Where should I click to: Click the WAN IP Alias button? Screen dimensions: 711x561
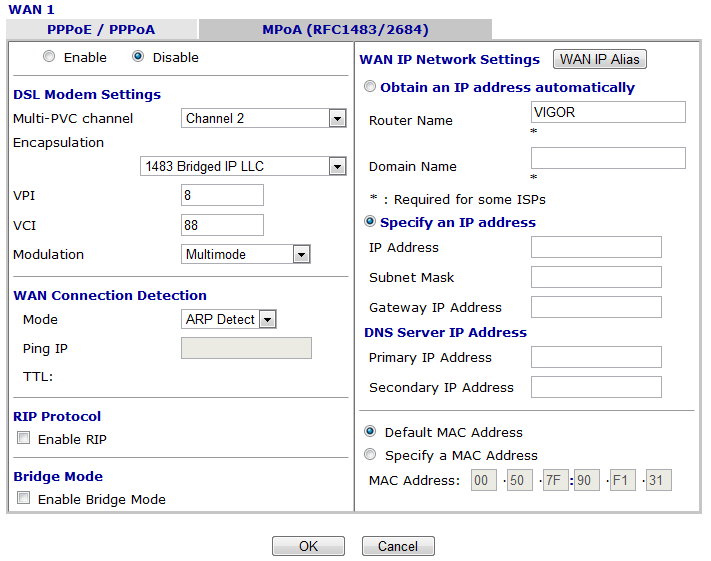pos(600,59)
